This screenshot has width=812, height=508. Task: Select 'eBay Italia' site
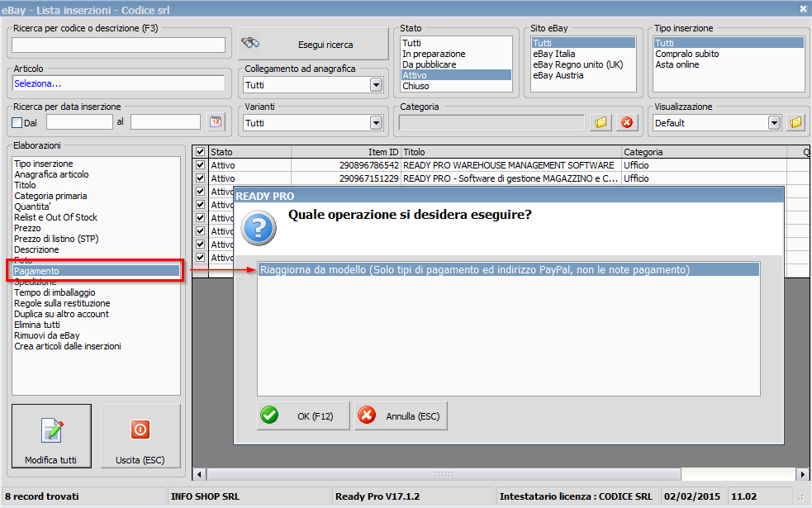click(583, 54)
